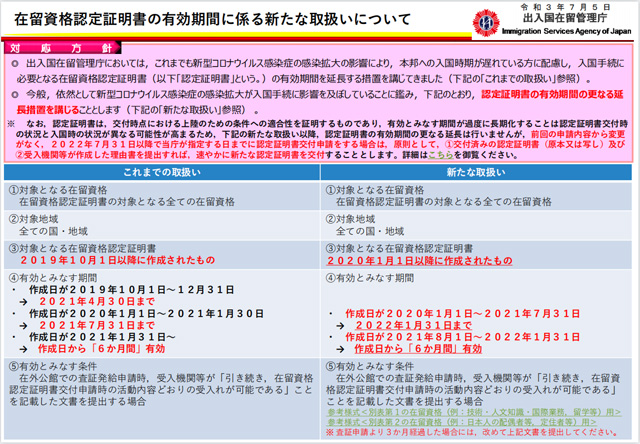This screenshot has width=640, height=444.
Task: Click the 出入国在留管理庁 agency name
Action: 565,18
